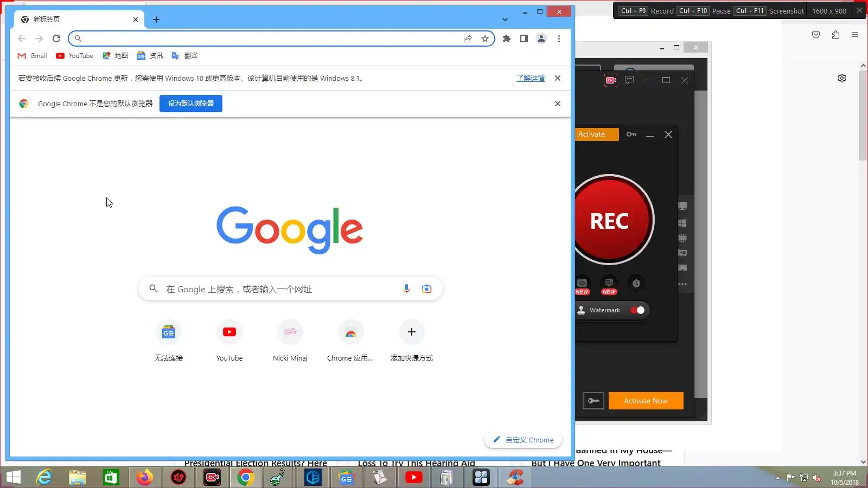Open the gear settings icon in background browser
This screenshot has height=488, width=868.
pyautogui.click(x=842, y=78)
